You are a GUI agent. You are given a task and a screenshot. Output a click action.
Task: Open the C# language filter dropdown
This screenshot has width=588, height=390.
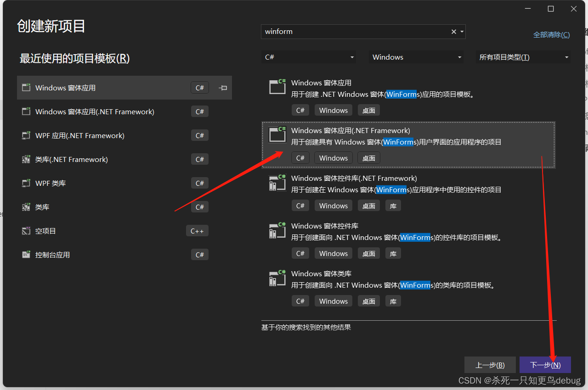pos(309,57)
